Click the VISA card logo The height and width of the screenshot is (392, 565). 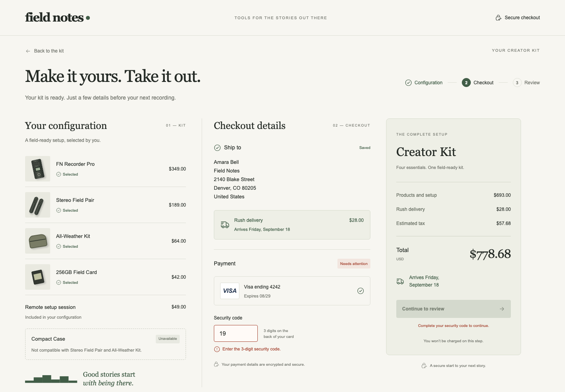230,291
